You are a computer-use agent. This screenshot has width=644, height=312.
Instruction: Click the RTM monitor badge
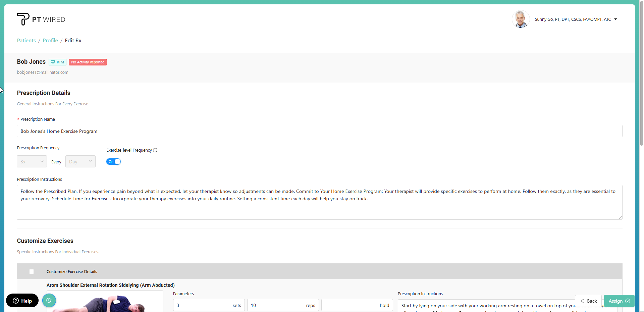(x=57, y=62)
